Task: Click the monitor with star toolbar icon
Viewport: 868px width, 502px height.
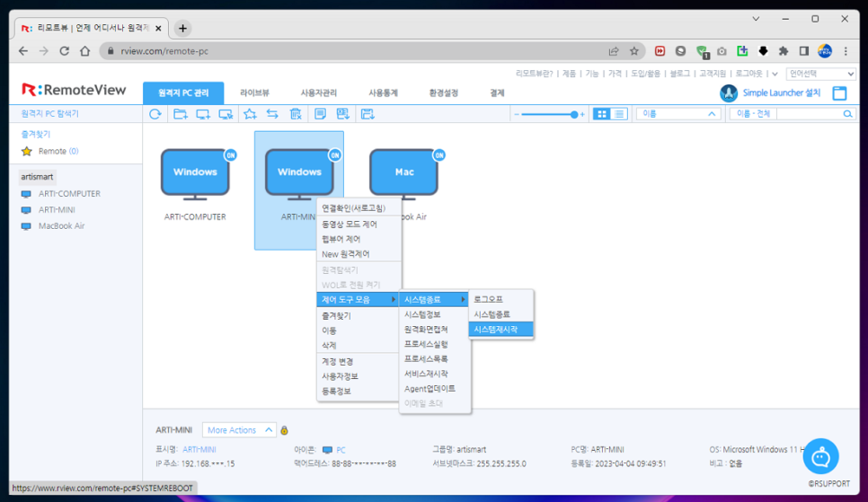Action: [226, 114]
